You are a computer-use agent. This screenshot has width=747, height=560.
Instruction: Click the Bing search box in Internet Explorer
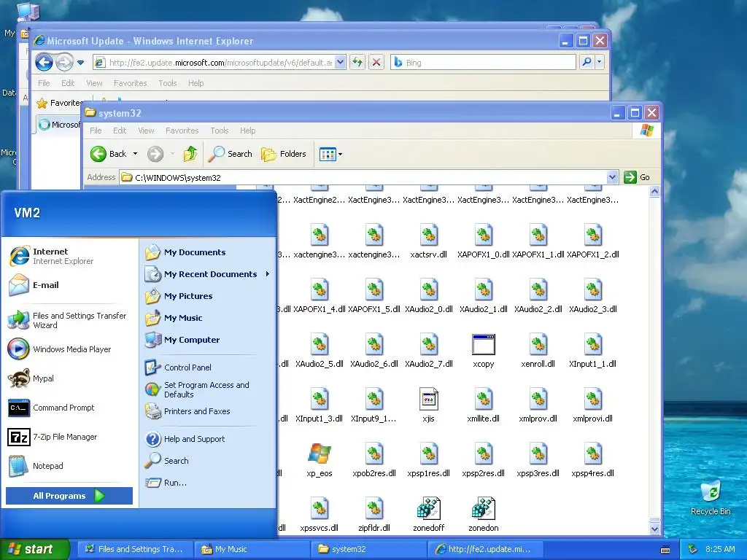click(x=484, y=63)
